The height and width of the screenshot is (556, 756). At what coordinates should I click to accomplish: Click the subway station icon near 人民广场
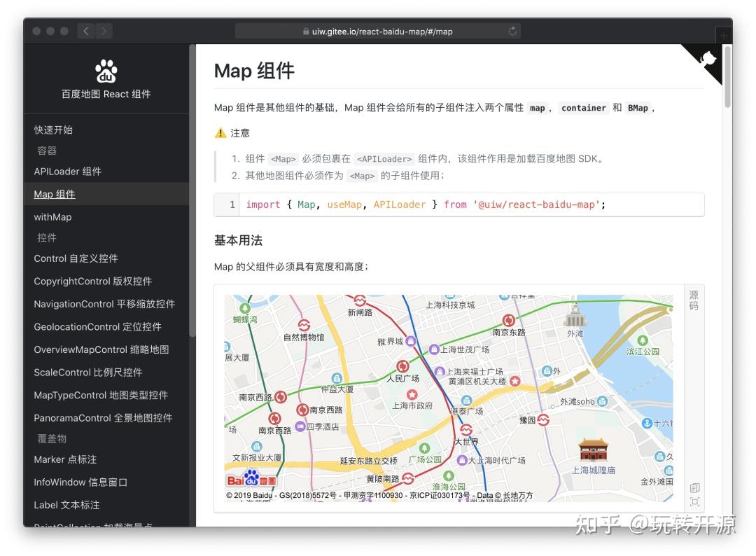[x=402, y=366]
